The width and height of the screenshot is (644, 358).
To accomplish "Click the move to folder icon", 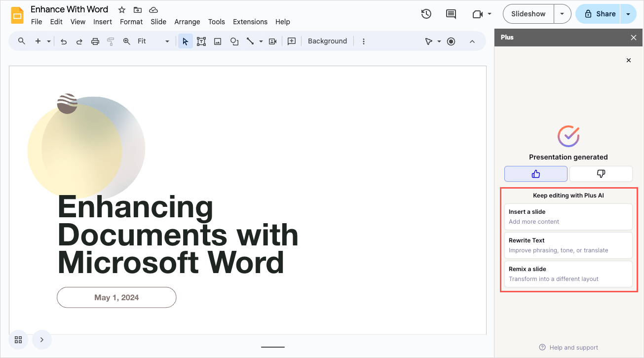I will point(138,10).
